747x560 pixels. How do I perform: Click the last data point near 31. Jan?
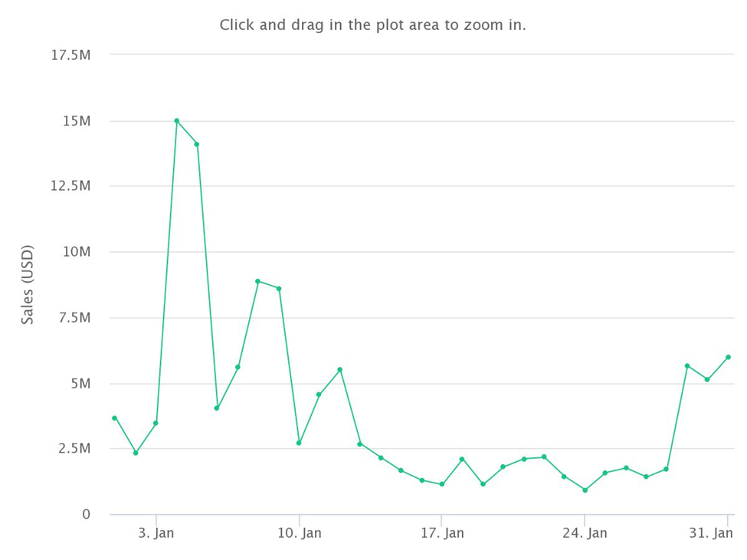(728, 357)
